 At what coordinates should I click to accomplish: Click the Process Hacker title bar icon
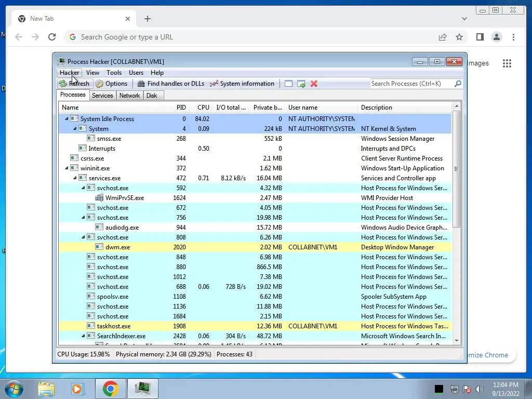[61, 61]
